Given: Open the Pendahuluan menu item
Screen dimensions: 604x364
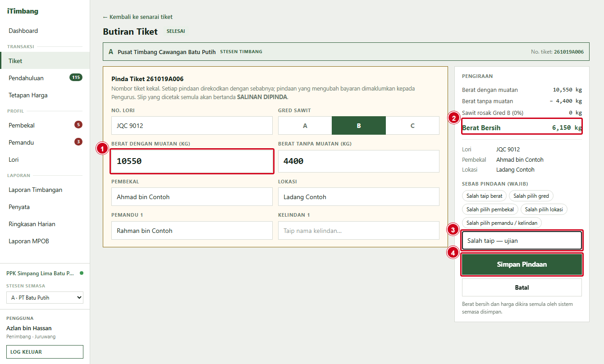Looking at the screenshot, I should pos(45,78).
